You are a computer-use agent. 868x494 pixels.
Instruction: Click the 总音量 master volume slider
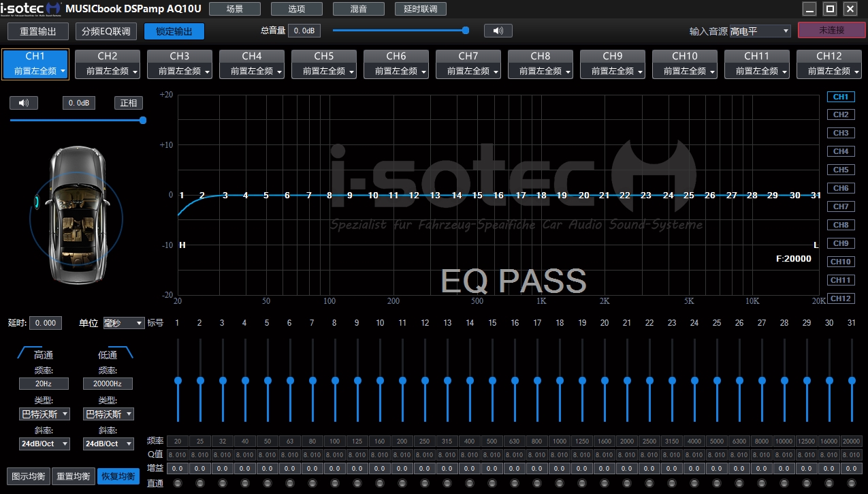click(399, 31)
